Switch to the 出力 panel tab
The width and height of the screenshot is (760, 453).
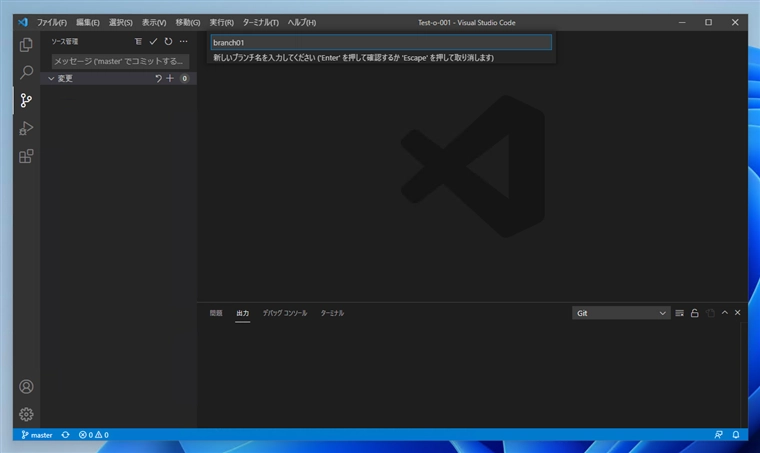point(242,313)
